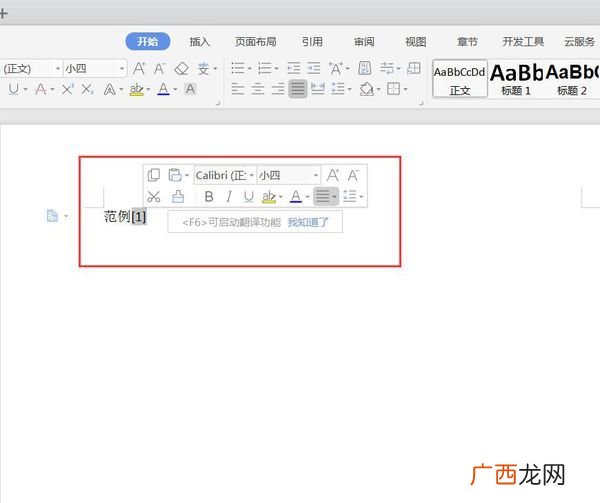Toggle subscript formatting
Viewport: 600px width, 503px height.
87,90
